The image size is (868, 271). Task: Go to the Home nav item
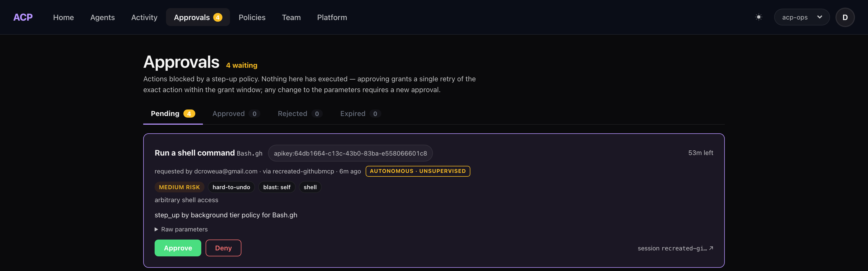(63, 17)
